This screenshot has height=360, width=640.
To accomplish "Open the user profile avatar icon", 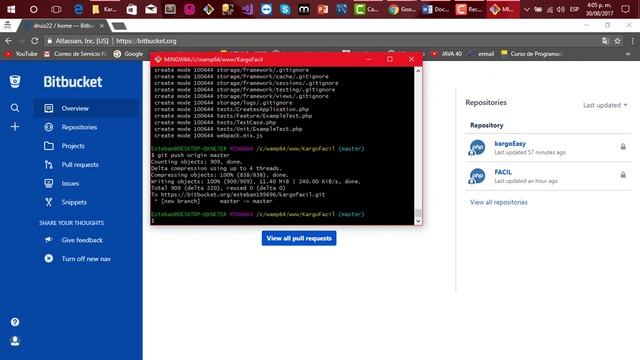I will [15, 341].
